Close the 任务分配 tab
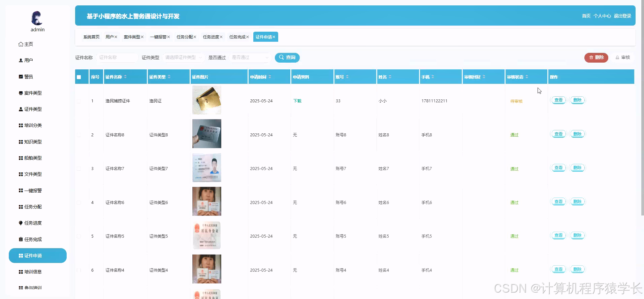Image resolution: width=644 pixels, height=299 pixels. tap(195, 37)
